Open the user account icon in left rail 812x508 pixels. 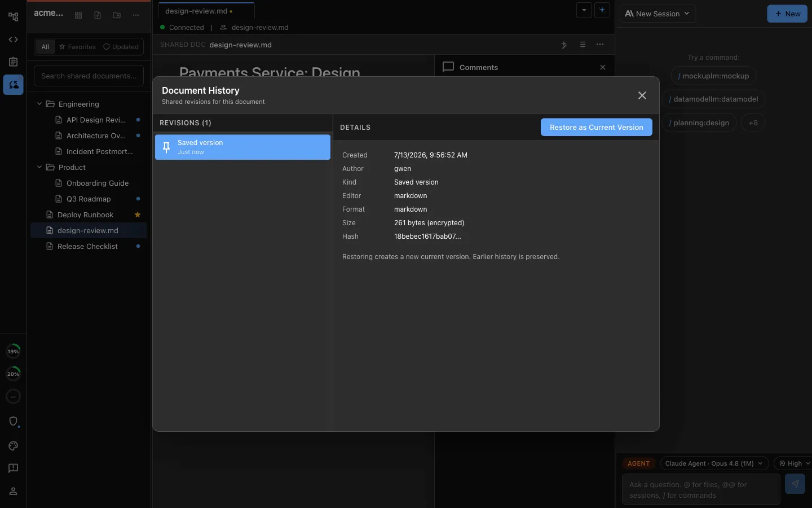point(13,491)
